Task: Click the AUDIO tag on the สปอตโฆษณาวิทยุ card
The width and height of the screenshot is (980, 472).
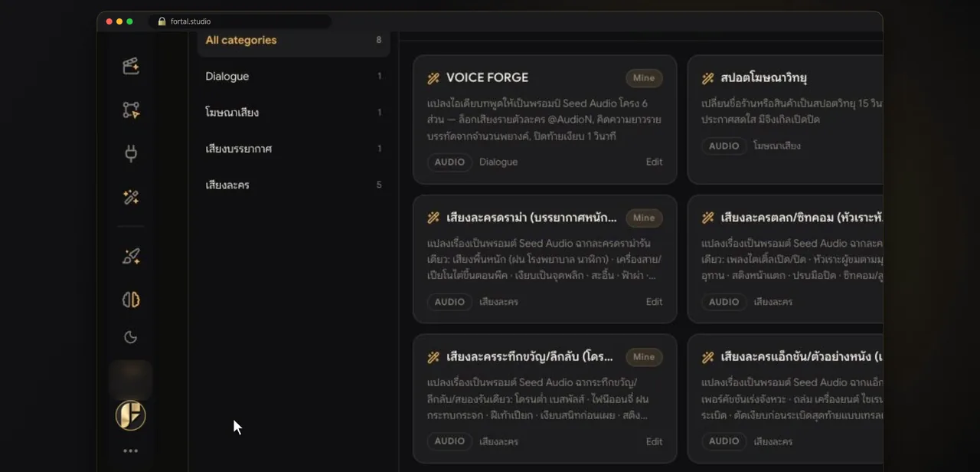Action: 724,146
